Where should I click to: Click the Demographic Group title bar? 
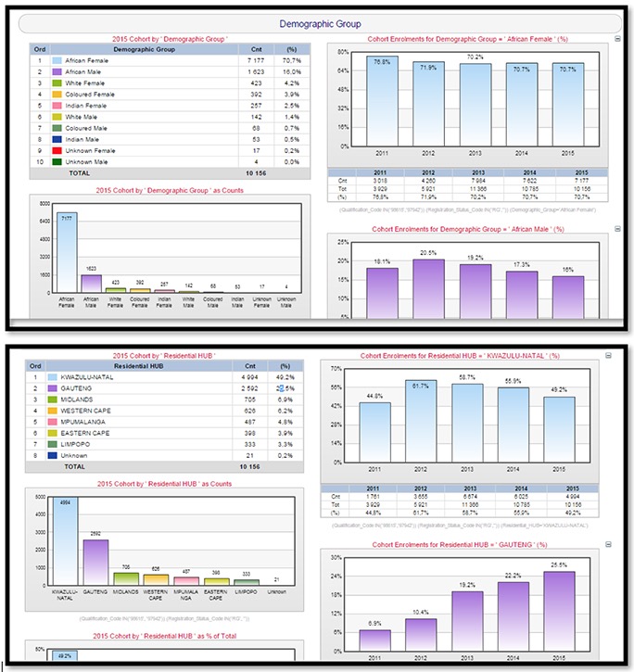320,23
